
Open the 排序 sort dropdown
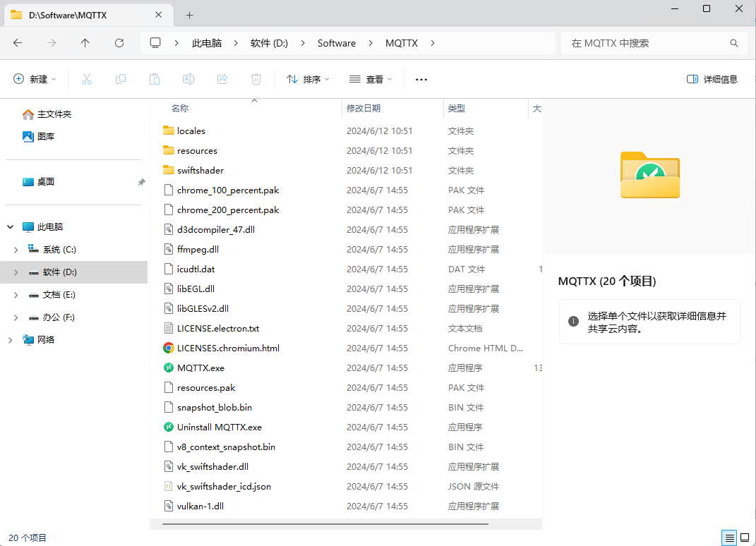(308, 79)
